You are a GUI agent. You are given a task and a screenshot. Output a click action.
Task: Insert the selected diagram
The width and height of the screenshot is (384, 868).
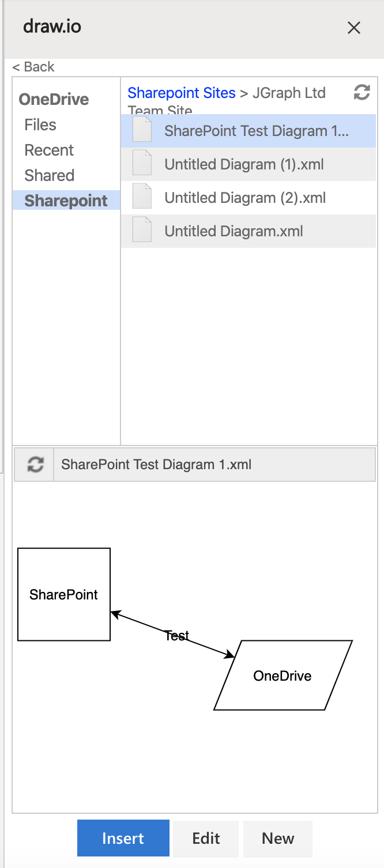123,839
